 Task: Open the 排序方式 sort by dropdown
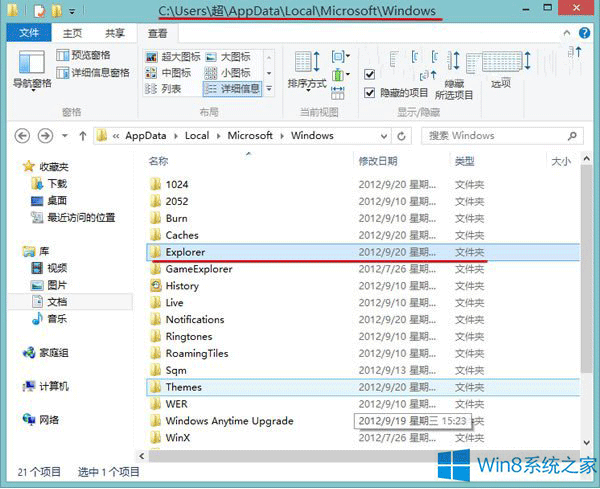coord(307,72)
